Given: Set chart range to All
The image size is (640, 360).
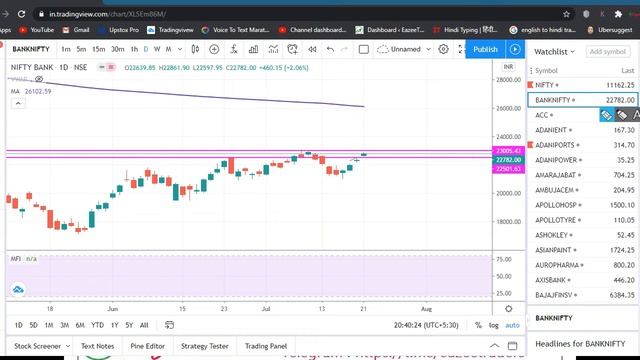Looking at the screenshot, I should [144, 325].
